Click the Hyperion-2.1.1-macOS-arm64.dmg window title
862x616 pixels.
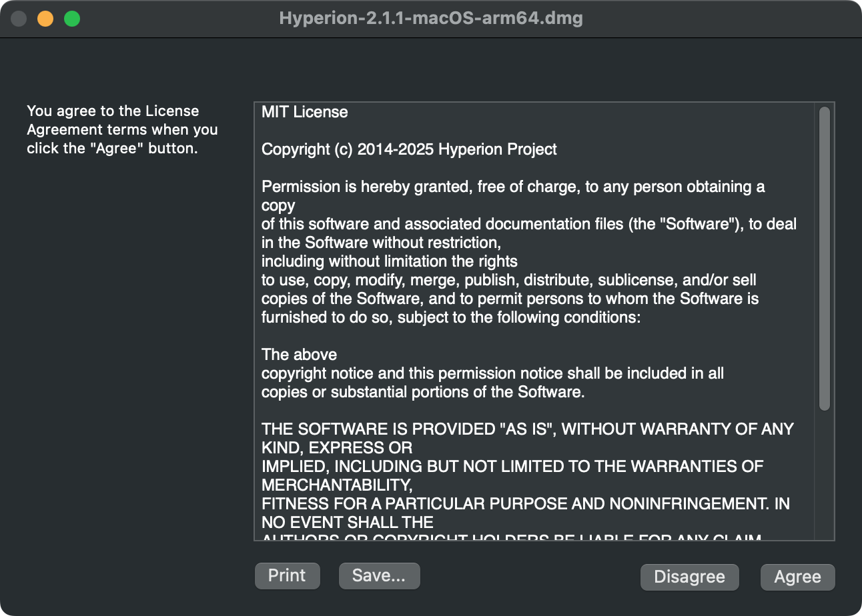point(431,19)
